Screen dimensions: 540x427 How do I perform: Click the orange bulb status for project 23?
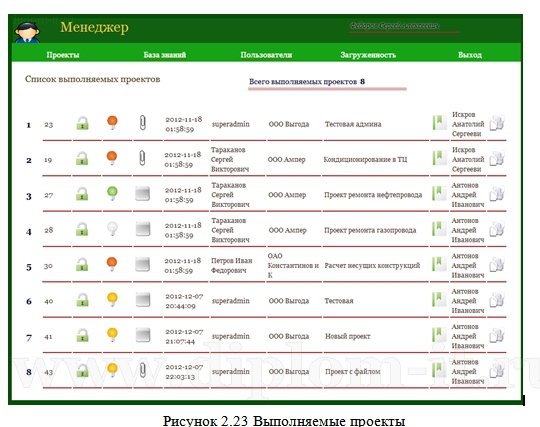(x=112, y=123)
